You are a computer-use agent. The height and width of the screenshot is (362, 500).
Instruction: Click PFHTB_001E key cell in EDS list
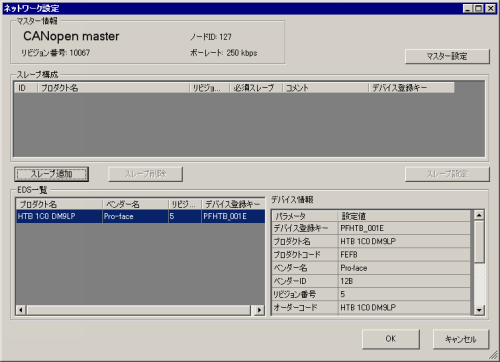(x=233, y=216)
